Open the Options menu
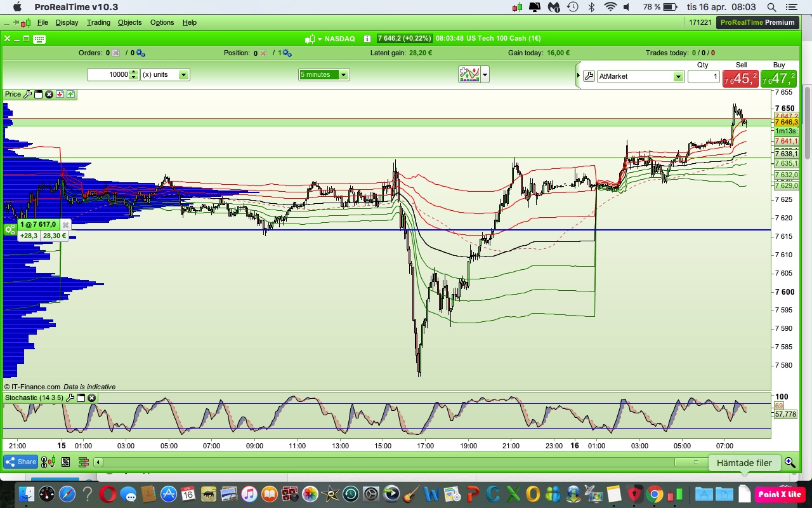The width and height of the screenshot is (812, 508). click(162, 22)
